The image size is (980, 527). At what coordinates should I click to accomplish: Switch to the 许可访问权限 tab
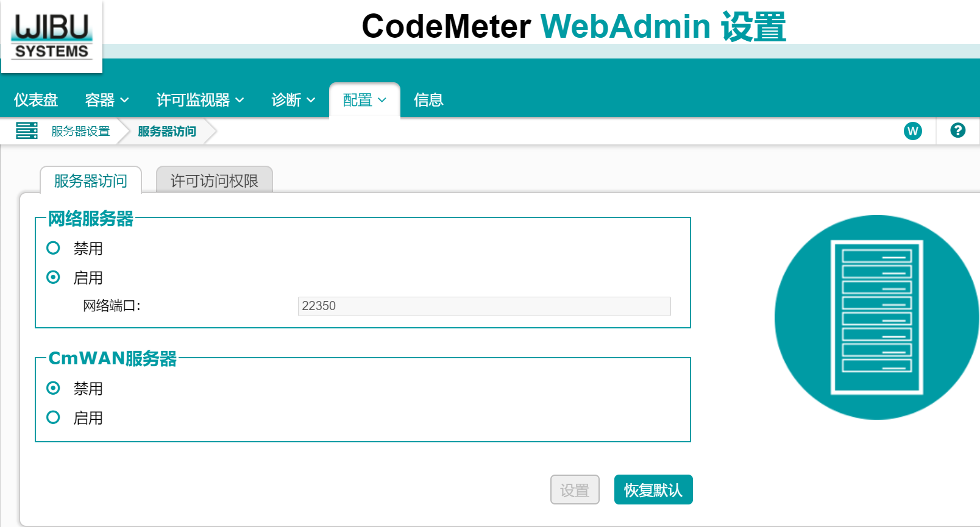[x=214, y=181]
